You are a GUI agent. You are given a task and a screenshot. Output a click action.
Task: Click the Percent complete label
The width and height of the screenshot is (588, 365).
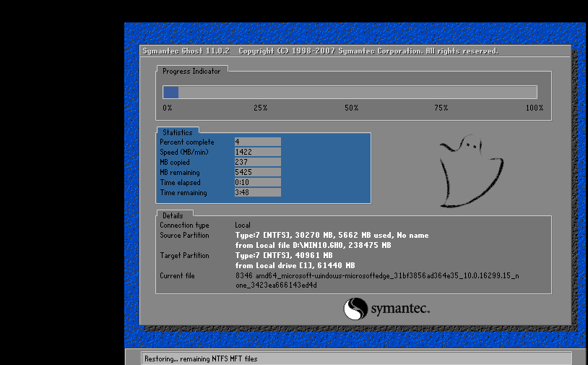click(187, 142)
